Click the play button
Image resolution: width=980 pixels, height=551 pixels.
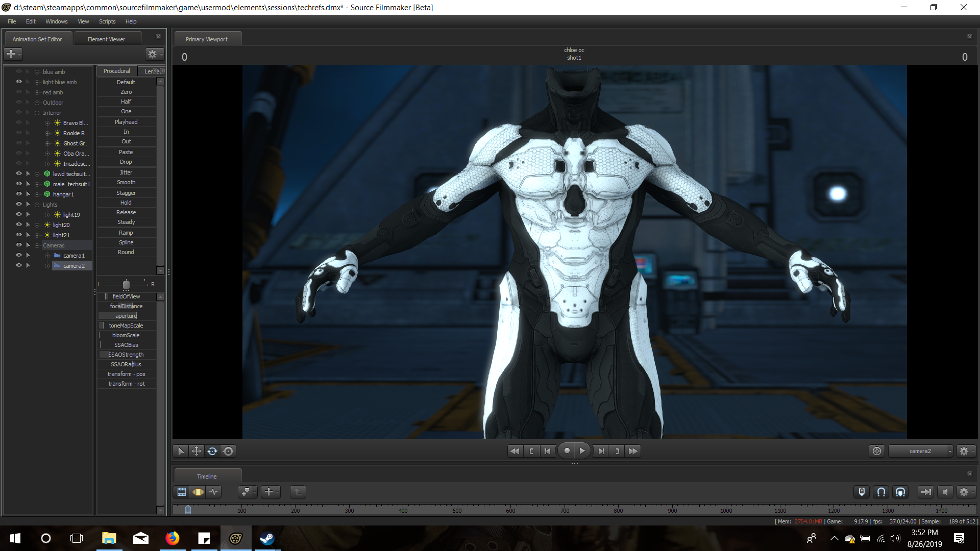(x=582, y=451)
